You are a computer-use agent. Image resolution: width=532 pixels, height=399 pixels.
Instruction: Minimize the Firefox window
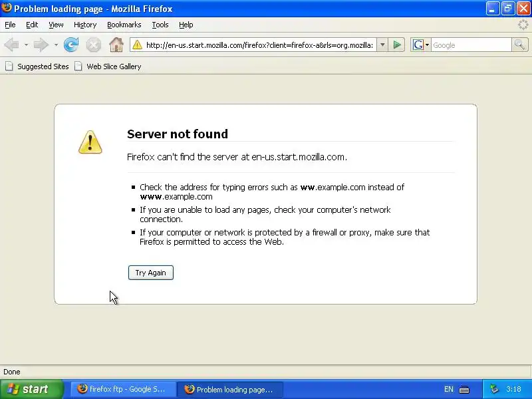coord(493,9)
